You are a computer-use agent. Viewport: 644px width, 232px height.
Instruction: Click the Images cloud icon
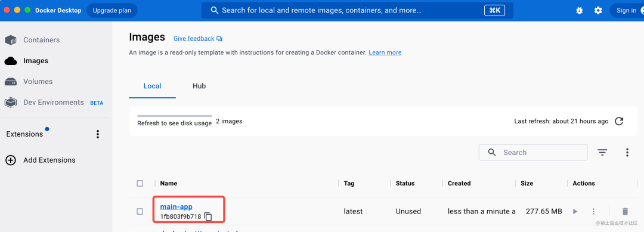[x=11, y=61]
